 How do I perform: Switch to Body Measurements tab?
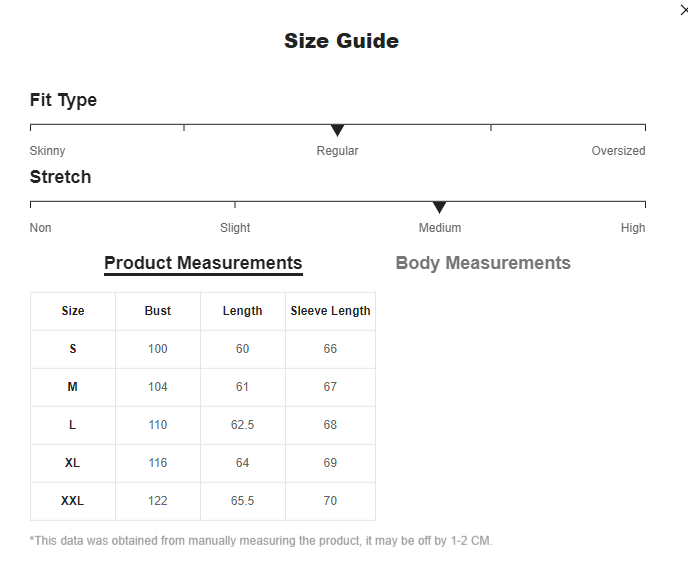(x=483, y=263)
